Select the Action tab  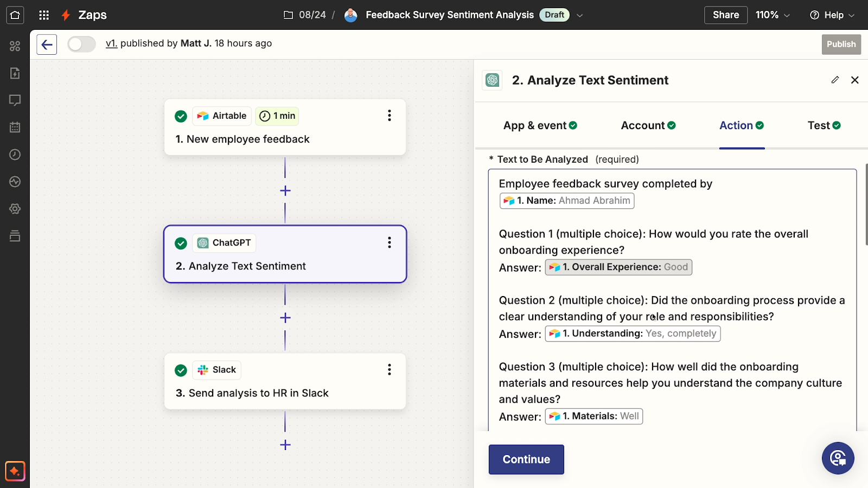pos(742,126)
